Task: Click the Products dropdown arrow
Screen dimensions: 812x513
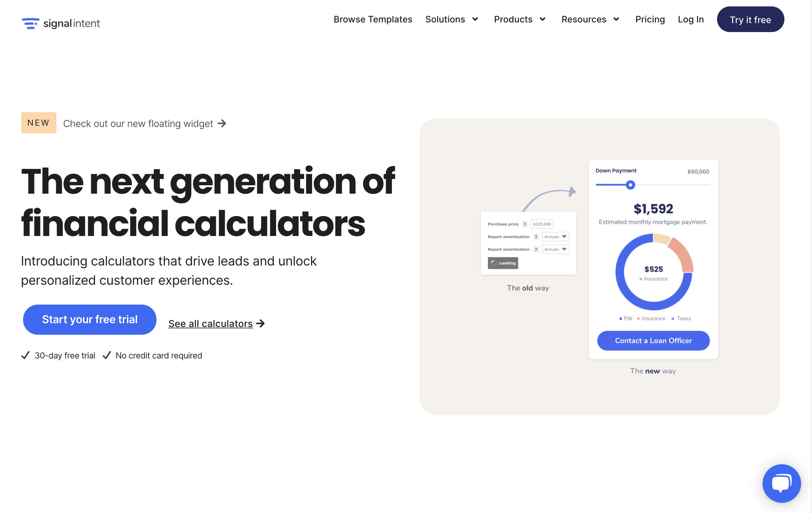Action: tap(543, 19)
